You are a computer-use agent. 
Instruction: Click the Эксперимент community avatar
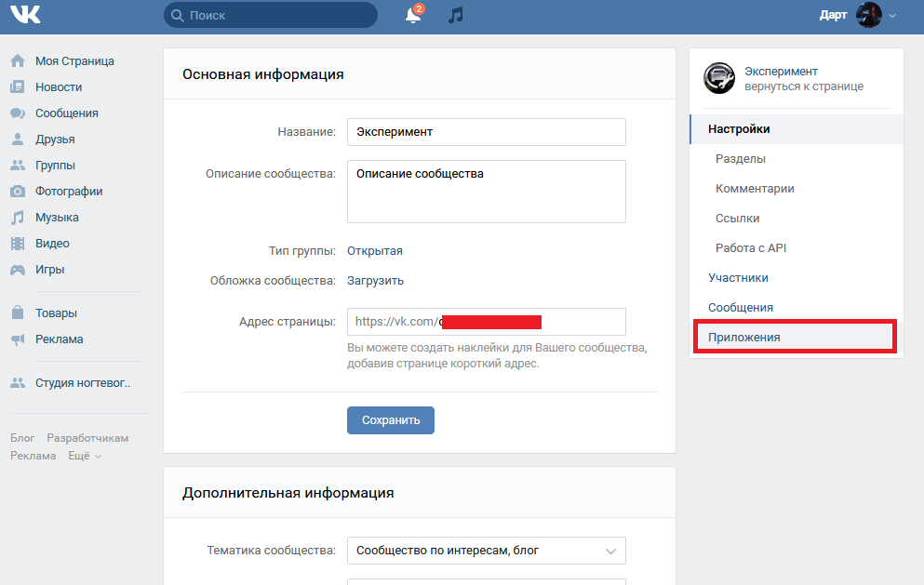tap(719, 79)
